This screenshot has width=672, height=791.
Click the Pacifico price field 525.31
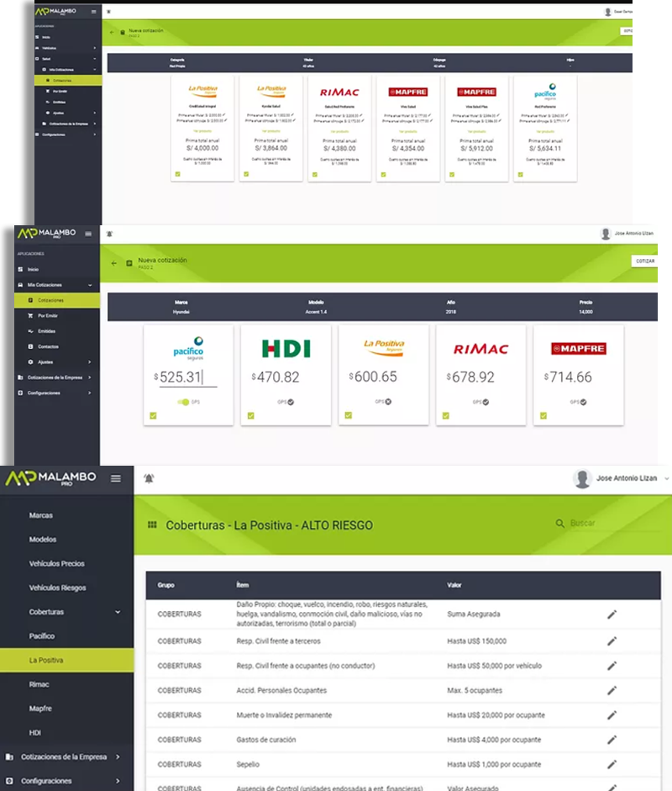188,377
